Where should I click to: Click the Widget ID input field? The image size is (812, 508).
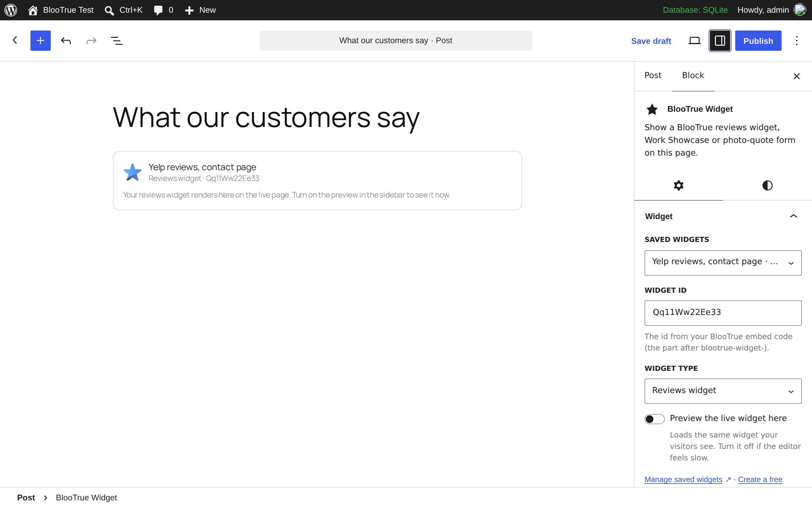tap(723, 313)
